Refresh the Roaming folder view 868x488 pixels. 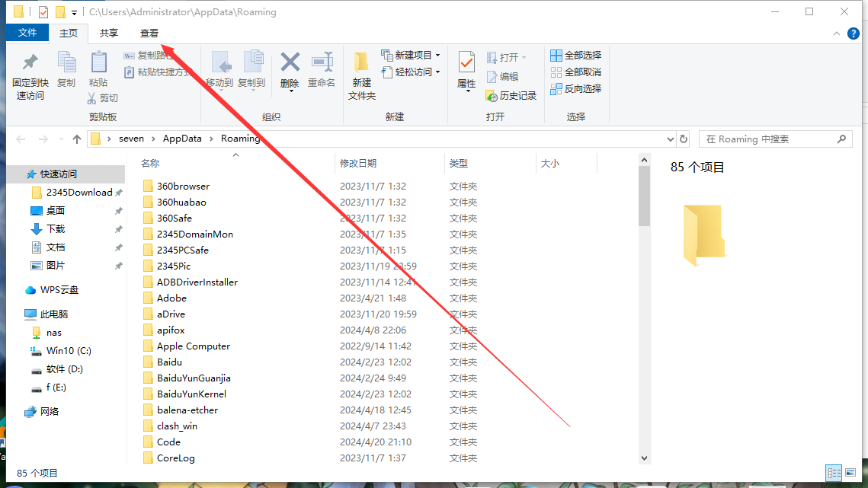tap(684, 139)
